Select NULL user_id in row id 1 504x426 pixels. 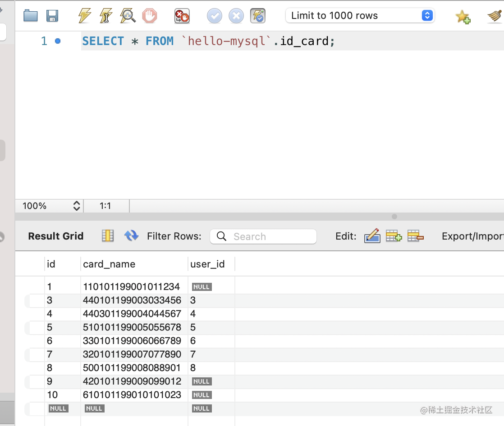(x=202, y=287)
